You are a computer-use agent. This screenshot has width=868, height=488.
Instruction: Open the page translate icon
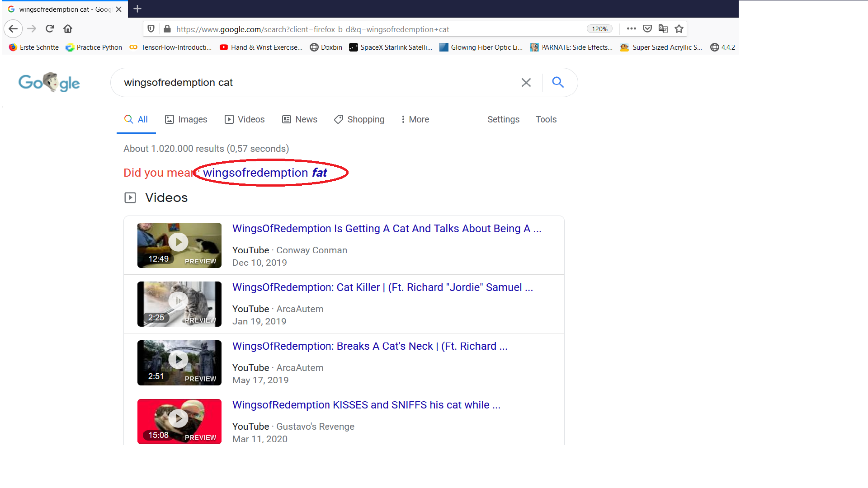tap(663, 28)
